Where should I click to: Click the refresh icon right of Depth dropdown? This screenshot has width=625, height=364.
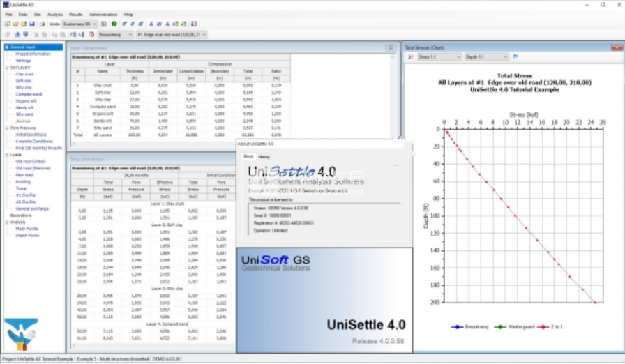click(x=515, y=57)
